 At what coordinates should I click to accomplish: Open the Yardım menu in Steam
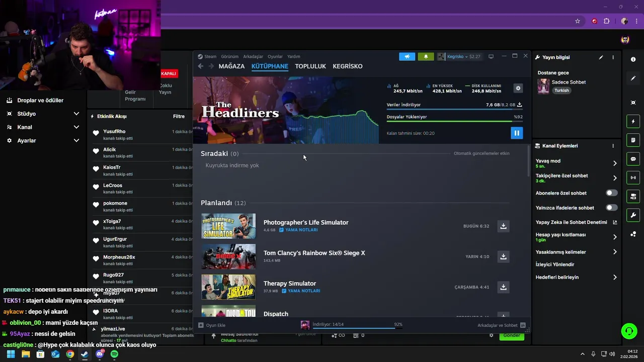(x=293, y=56)
